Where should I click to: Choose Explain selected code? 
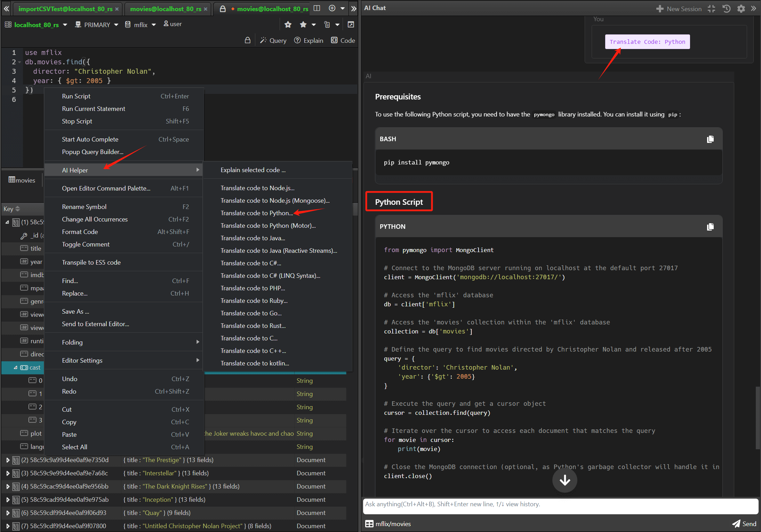278,170
